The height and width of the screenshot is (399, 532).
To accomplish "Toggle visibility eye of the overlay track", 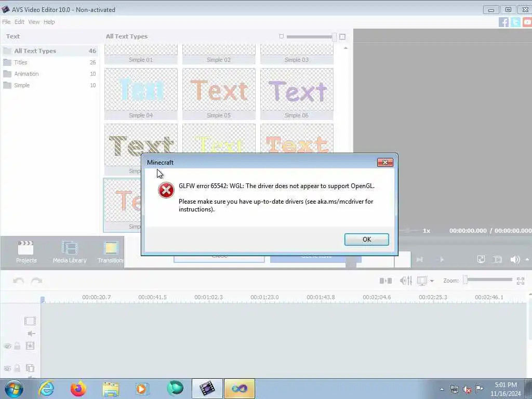I will click(x=7, y=368).
